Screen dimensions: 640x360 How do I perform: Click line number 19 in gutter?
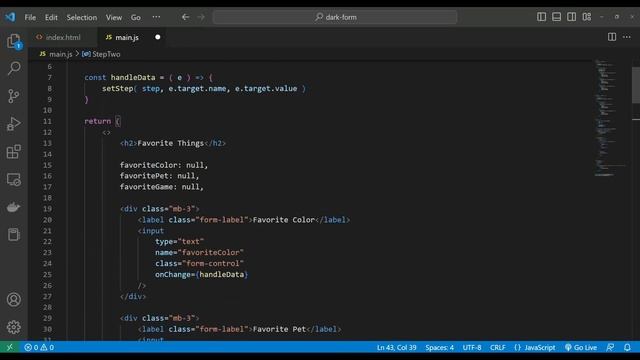click(47, 209)
